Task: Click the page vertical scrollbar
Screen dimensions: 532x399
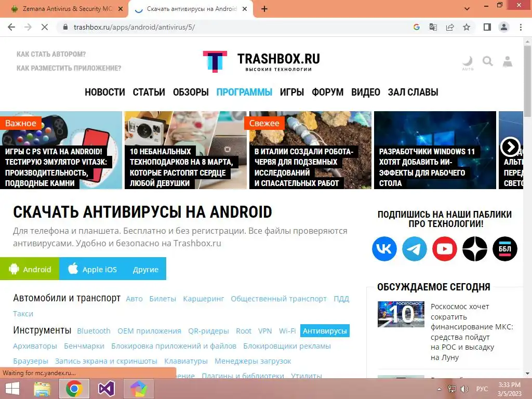Action: point(527,81)
